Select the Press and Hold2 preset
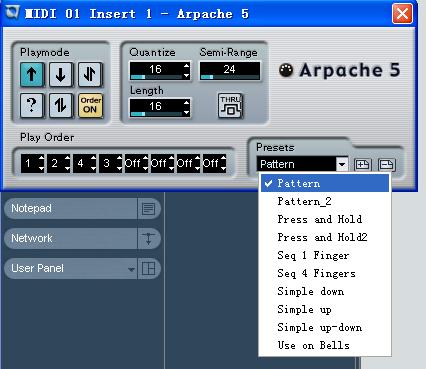This screenshot has width=426, height=369. [x=325, y=237]
